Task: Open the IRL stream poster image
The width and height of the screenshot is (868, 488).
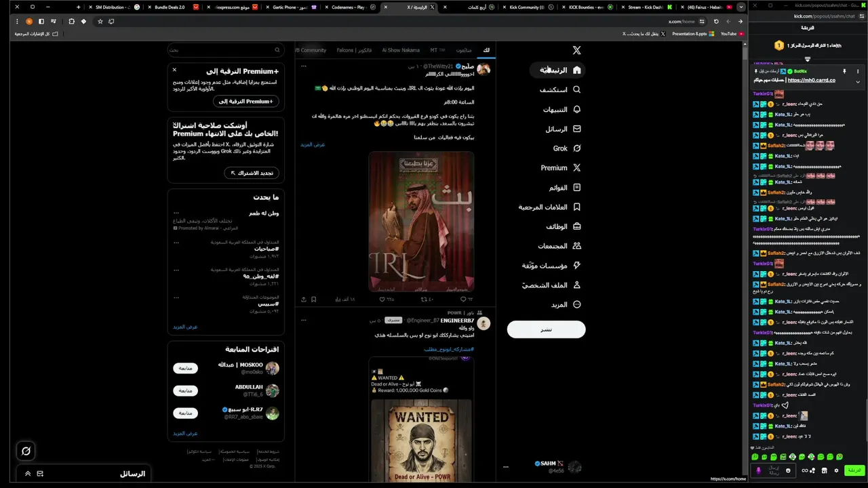Action: pyautogui.click(x=421, y=222)
